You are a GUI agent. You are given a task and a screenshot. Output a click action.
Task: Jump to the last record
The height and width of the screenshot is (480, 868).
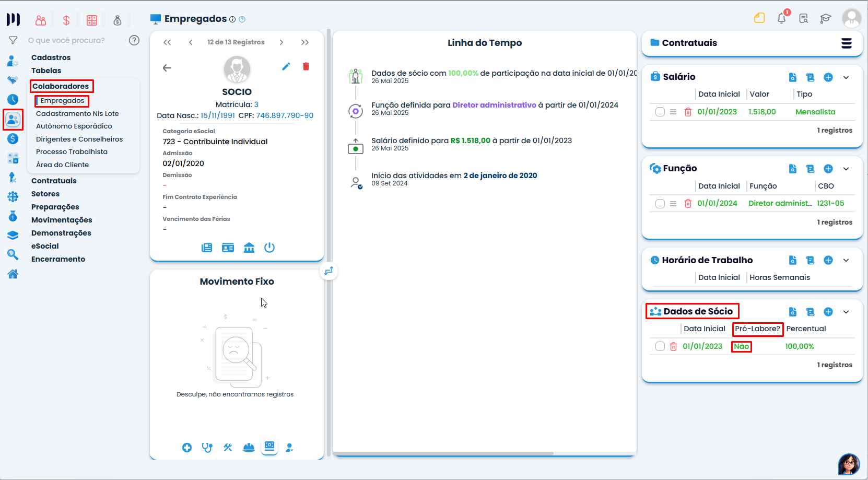click(x=305, y=42)
